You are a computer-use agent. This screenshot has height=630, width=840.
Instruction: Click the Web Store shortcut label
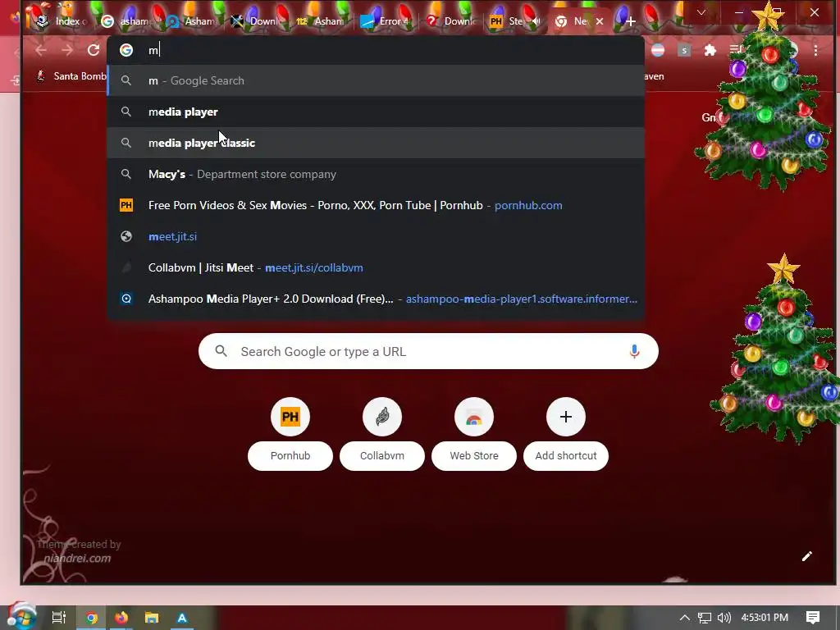point(474,456)
